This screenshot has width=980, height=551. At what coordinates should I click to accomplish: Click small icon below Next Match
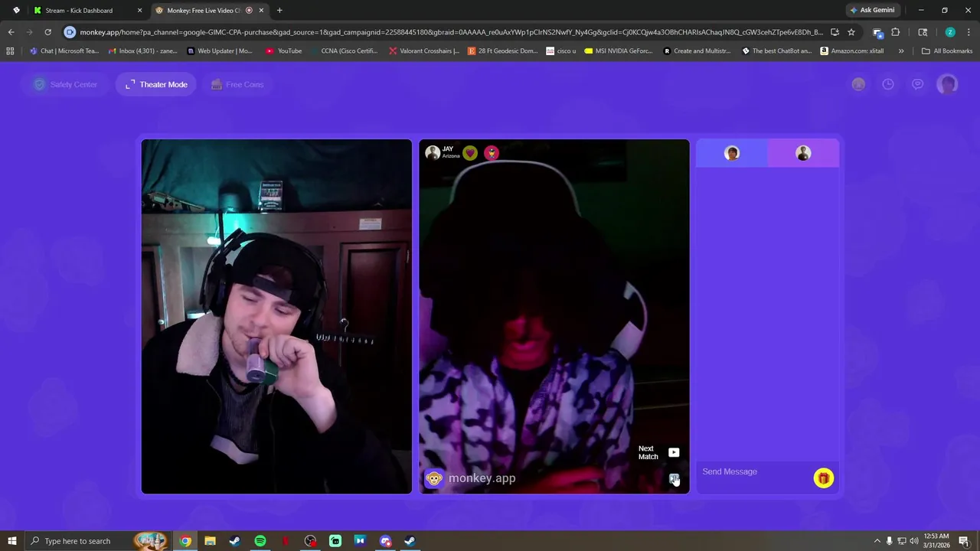[x=674, y=478]
